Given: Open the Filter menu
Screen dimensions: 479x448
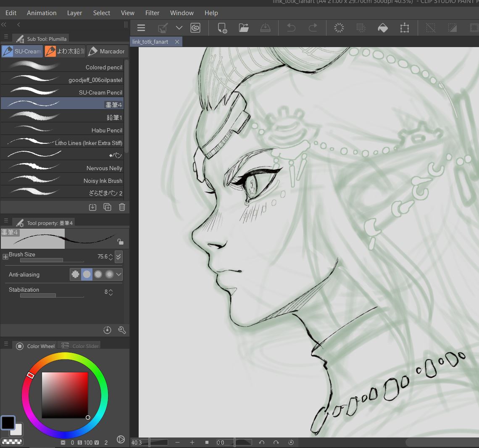Looking at the screenshot, I should (152, 13).
